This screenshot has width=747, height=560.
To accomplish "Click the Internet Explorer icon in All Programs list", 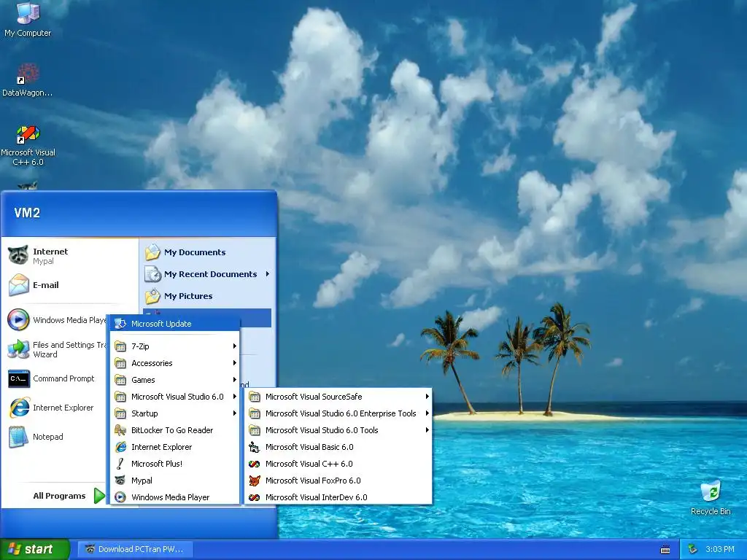I will point(120,447).
